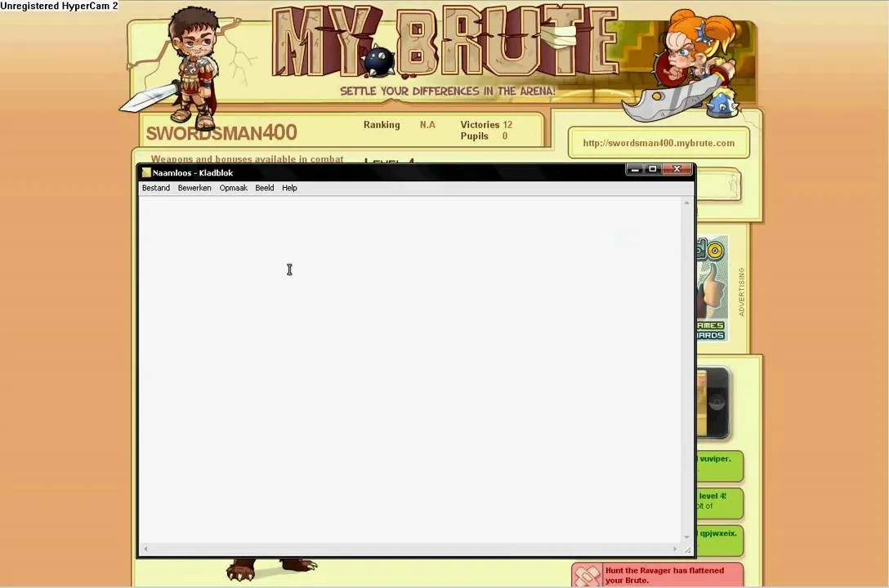
Task: Click the SWORDSMAN400 brute name heading
Action: point(221,133)
